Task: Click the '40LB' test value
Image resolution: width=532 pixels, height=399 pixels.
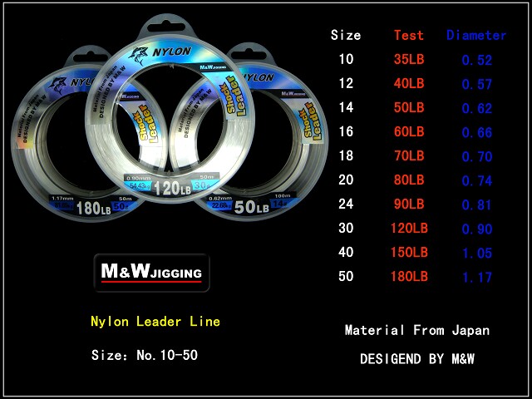Action: click(409, 83)
